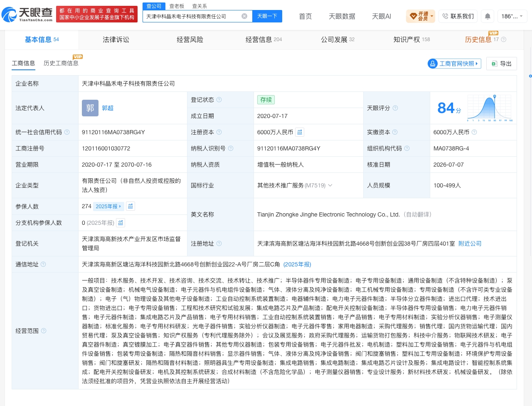Click the TianYanCha logo
The width and height of the screenshot is (532, 406).
click(x=27, y=15)
